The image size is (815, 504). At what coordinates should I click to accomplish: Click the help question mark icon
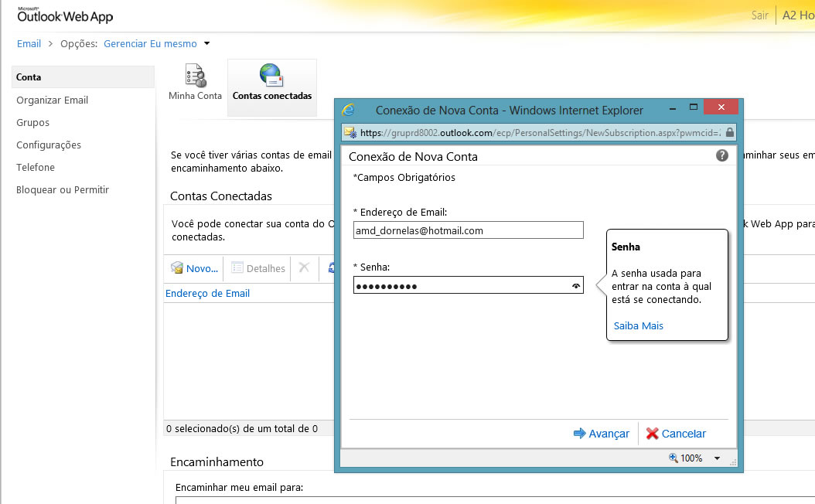pos(722,155)
